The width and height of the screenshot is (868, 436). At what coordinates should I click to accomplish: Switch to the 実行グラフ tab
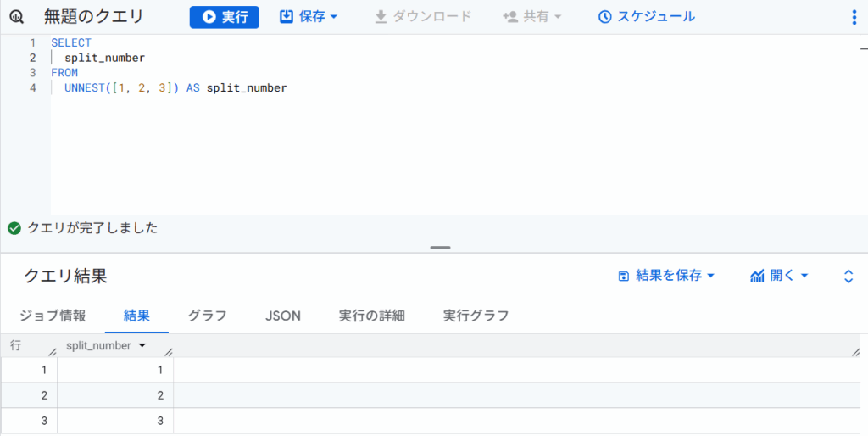point(476,316)
